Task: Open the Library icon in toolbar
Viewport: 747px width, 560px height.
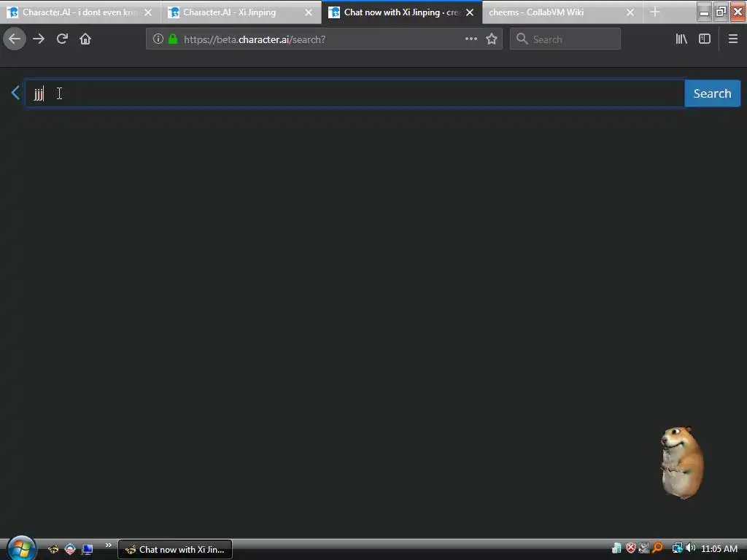Action: click(x=681, y=39)
